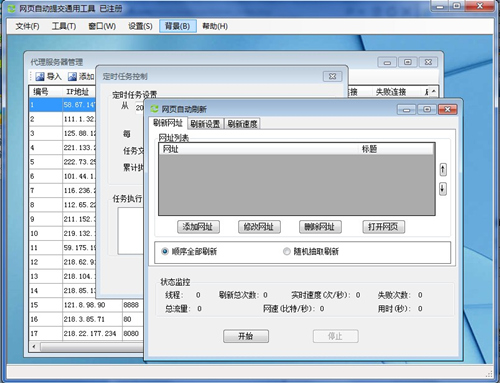Image resolution: width=500 pixels, height=383 pixels.
Task: Click port 80 in proxy row 16
Action: tap(127, 319)
